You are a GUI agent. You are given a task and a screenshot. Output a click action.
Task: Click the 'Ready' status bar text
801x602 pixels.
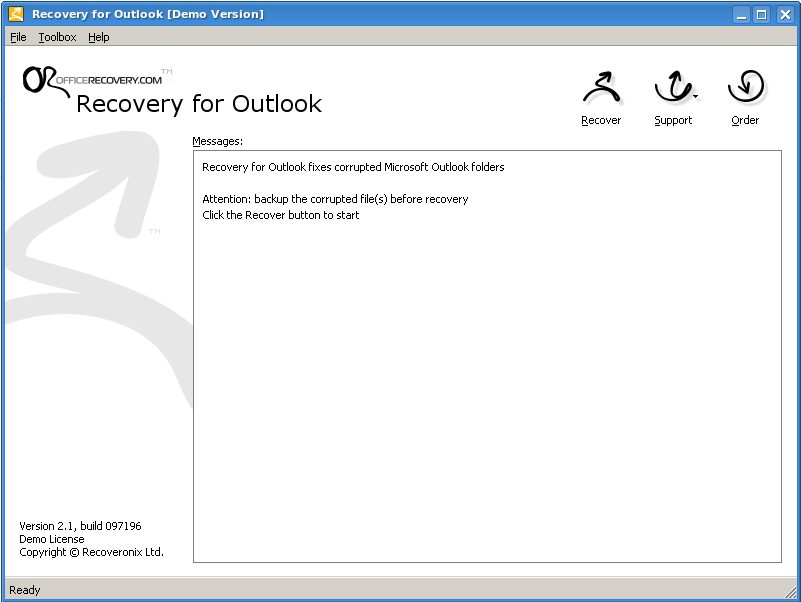pos(25,590)
